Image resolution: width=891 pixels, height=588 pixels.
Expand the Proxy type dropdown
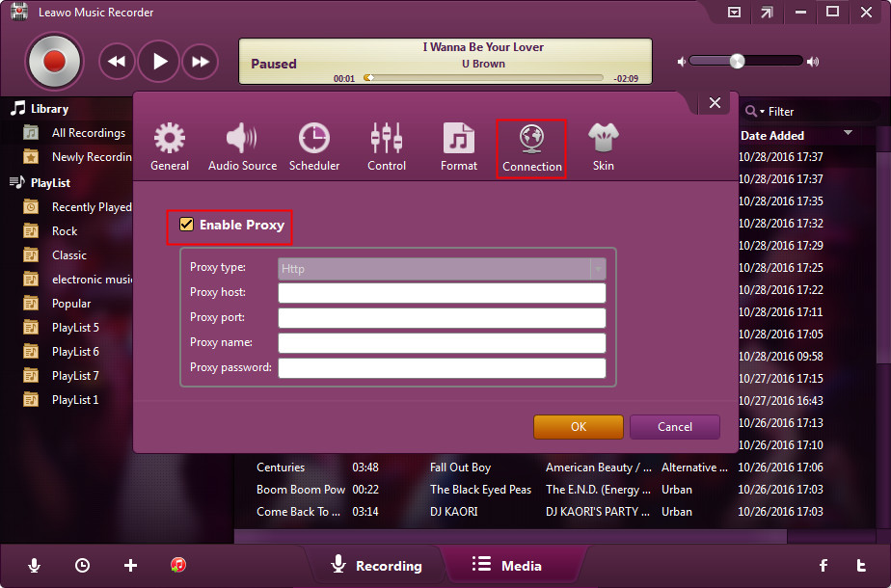click(x=598, y=268)
